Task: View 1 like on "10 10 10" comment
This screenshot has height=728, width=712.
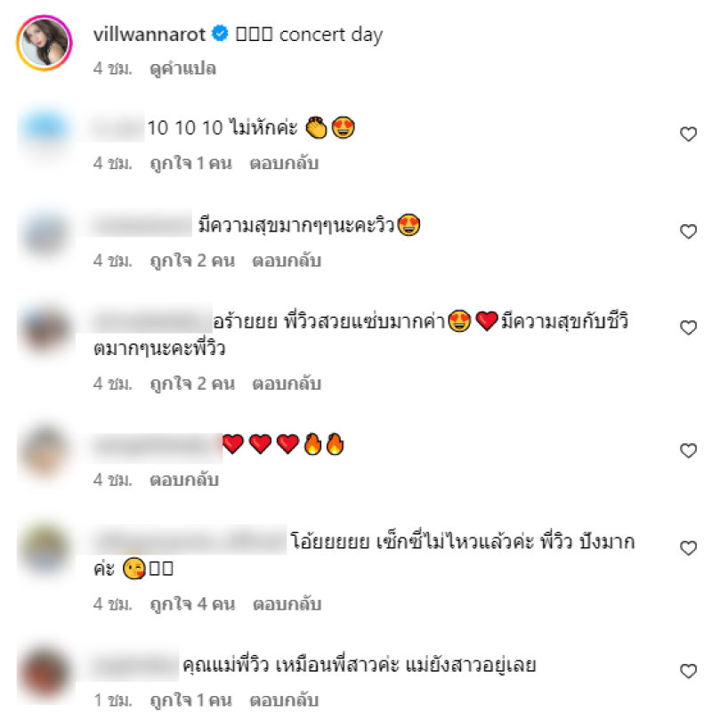Action: 190,164
